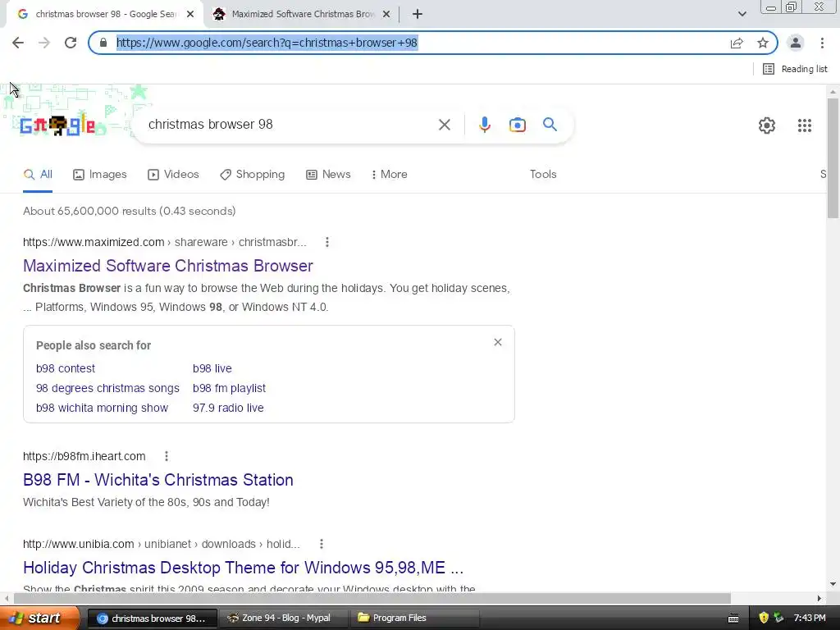Screen dimensions: 840x630
Task: Switch to Images results
Action: [x=99, y=175]
